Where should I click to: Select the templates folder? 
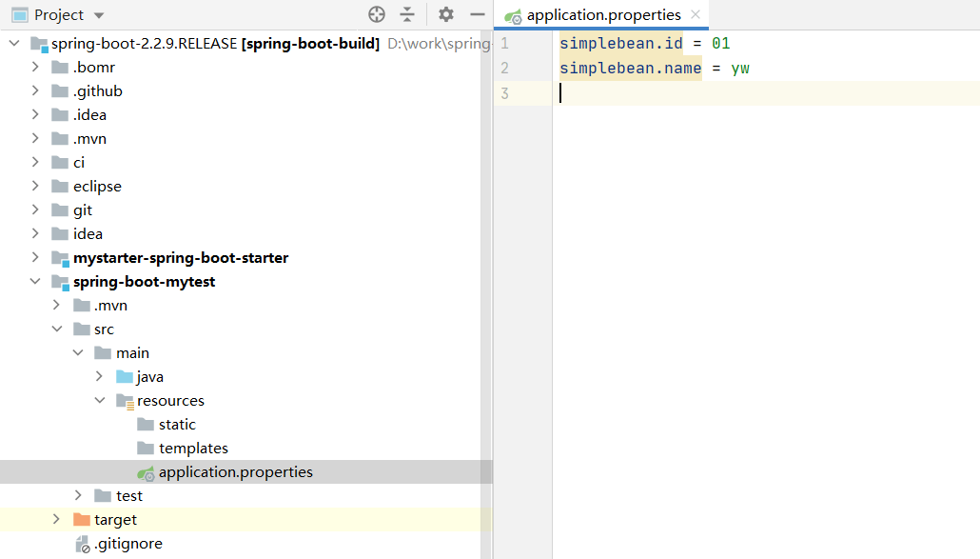pyautogui.click(x=193, y=449)
